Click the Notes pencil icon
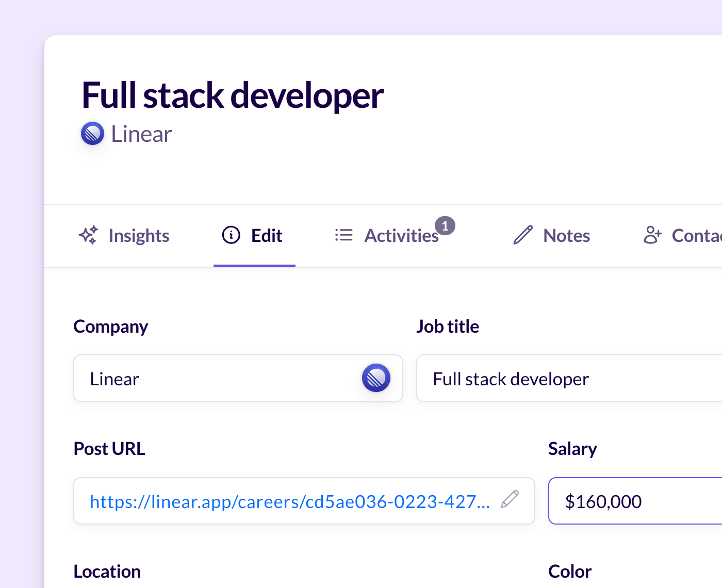The height and width of the screenshot is (588, 722). pyautogui.click(x=523, y=235)
